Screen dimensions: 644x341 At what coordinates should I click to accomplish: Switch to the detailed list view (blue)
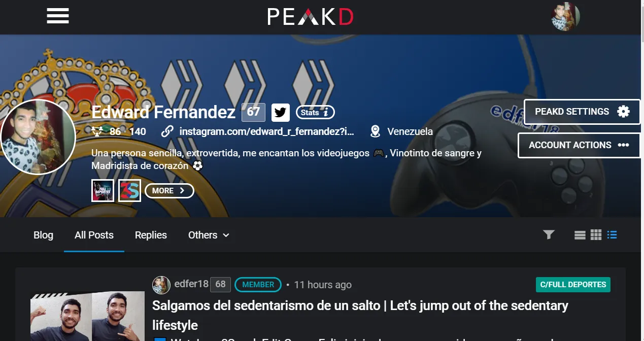(612, 235)
